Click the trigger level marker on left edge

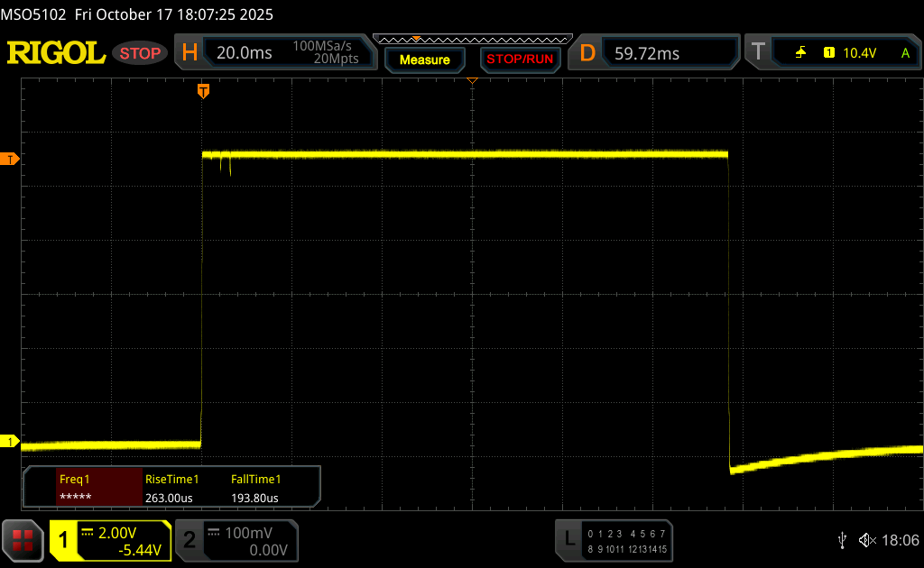pos(10,160)
